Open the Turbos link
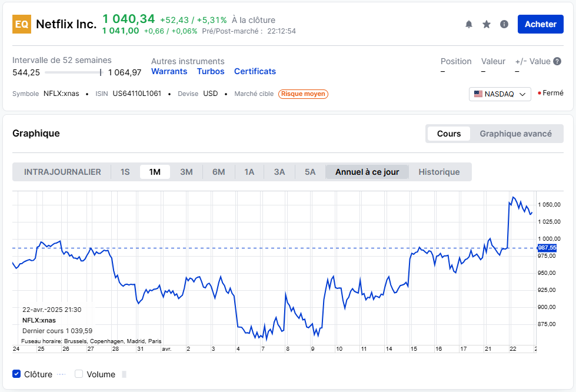Viewport: 576px width, 392px height. pos(211,71)
